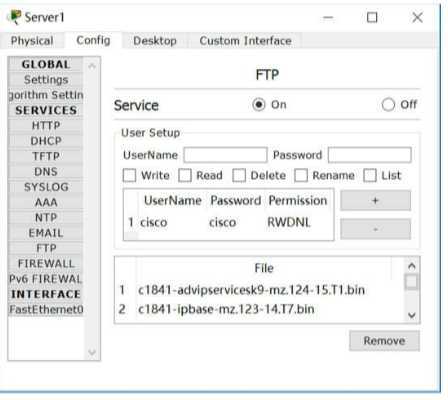This screenshot has height=400, width=448.
Task: Select file c1841-ipbase-mz.123-14.T7.bin
Action: coord(226,309)
